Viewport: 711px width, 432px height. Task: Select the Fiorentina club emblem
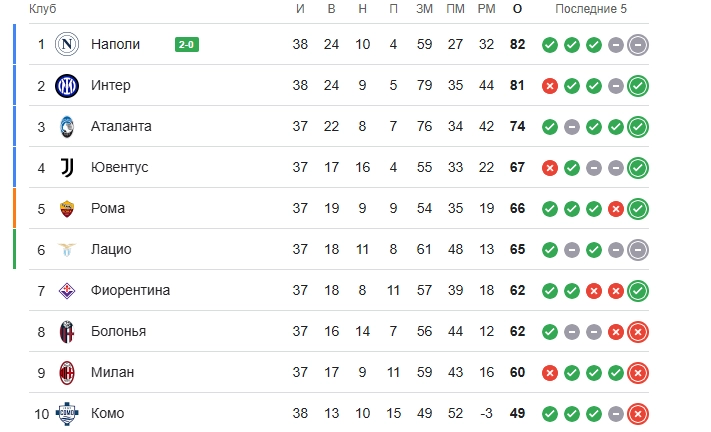pos(67,291)
